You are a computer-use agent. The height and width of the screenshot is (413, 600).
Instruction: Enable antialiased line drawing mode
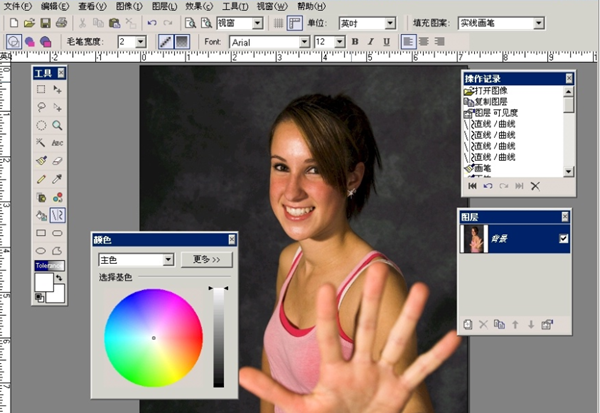click(166, 42)
